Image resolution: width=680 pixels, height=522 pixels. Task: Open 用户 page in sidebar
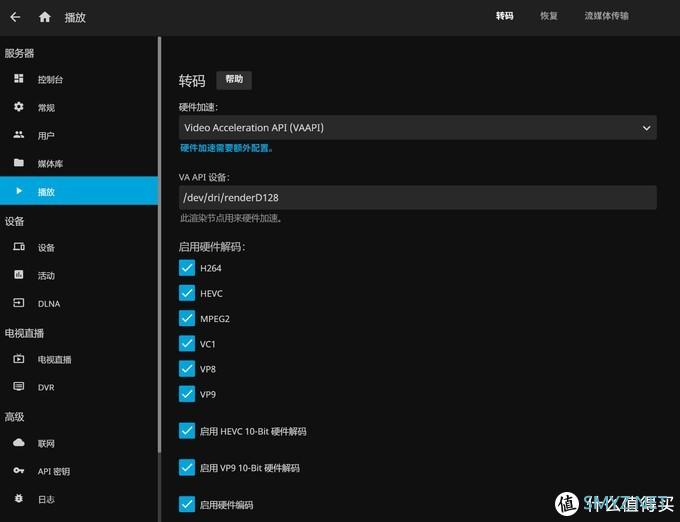tap(79, 135)
